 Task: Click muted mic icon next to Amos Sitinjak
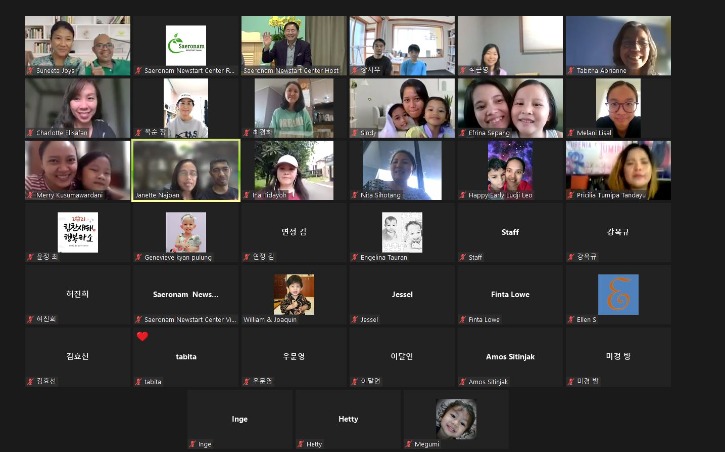(463, 382)
